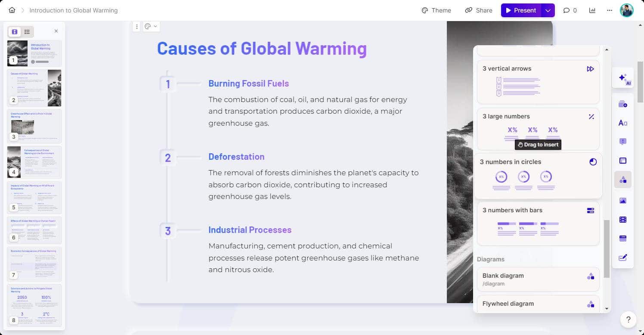The height and width of the screenshot is (335, 644).
Task: Open the AI assistant panel
Action: click(623, 78)
